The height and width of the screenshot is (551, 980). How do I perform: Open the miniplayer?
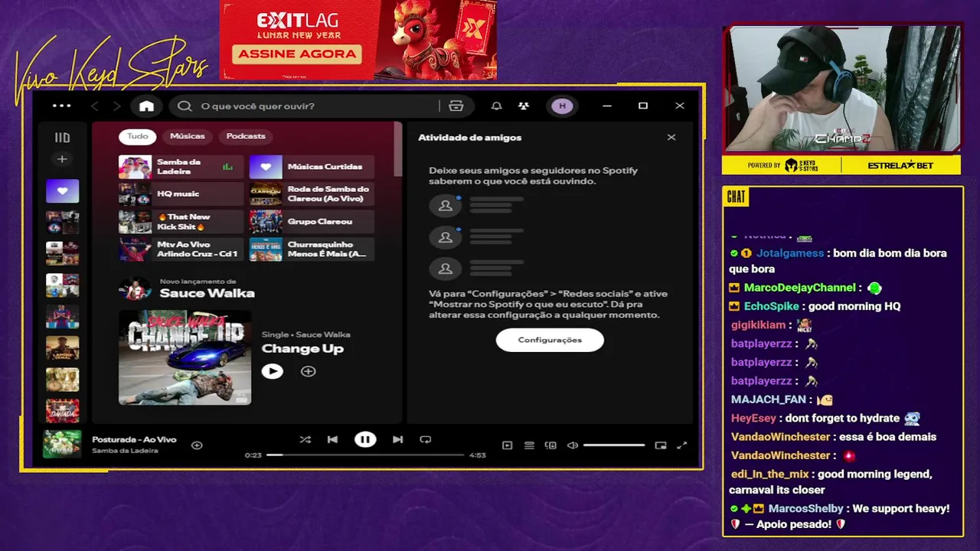661,445
